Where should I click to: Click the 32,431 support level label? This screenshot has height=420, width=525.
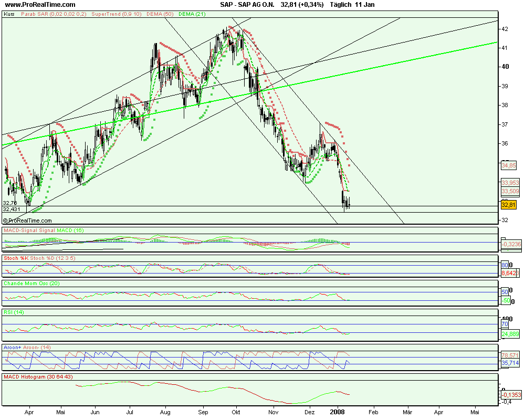pos(12,209)
